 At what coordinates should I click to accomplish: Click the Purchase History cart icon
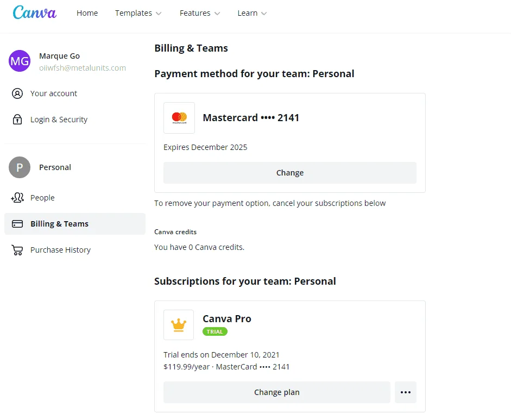point(17,250)
